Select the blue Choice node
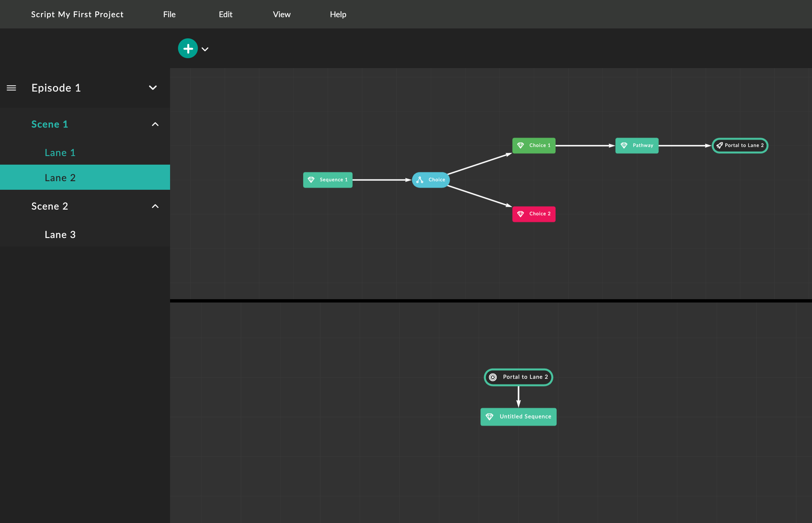The image size is (812, 523). tap(430, 180)
